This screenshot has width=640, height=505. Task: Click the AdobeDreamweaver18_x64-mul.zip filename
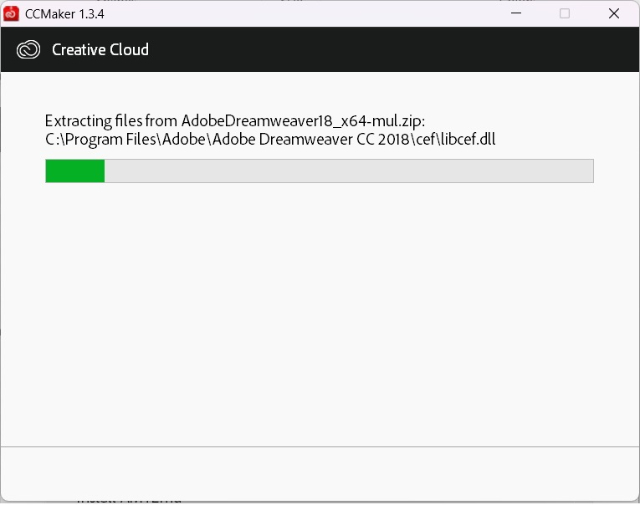[301, 121]
